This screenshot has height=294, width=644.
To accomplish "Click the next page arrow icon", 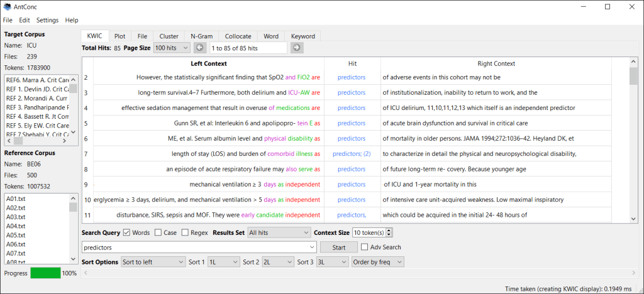I will click(x=296, y=48).
